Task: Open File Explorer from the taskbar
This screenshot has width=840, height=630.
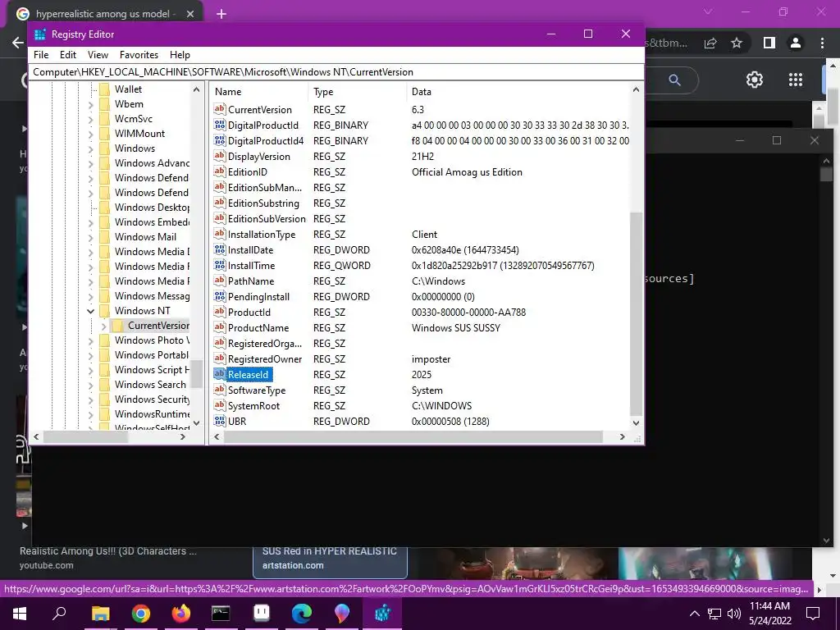Action: (100, 613)
